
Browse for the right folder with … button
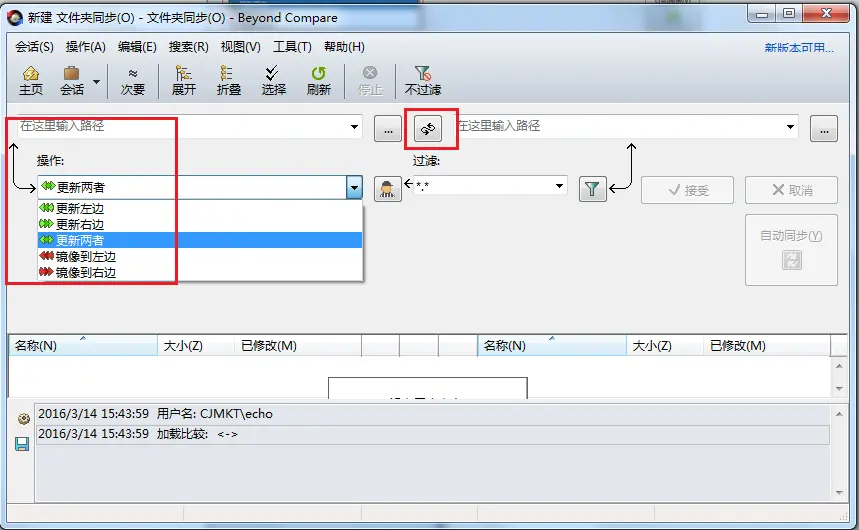[x=824, y=129]
